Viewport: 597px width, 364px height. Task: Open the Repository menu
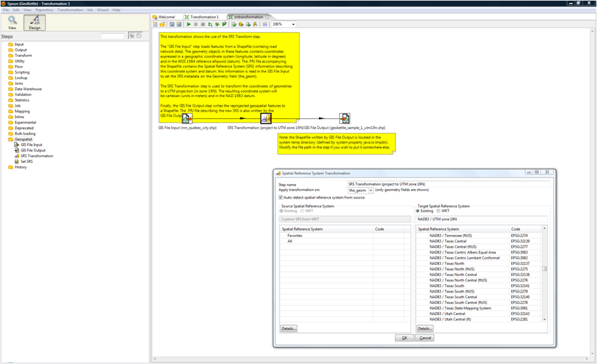(x=44, y=10)
